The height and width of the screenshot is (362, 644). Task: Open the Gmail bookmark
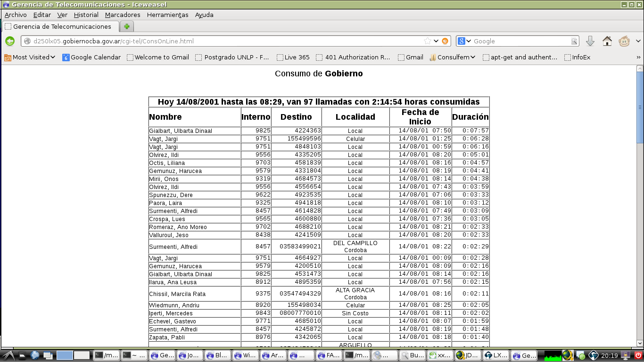[x=411, y=57]
